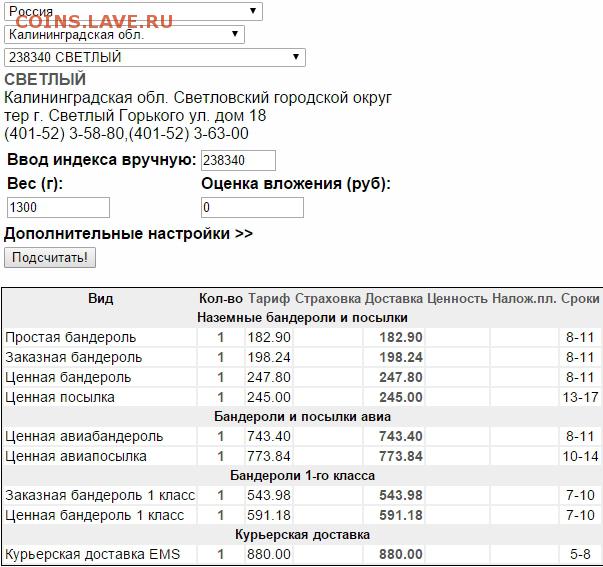Click the EMS delivery price 880.00
This screenshot has width=603, height=567.
pyautogui.click(x=400, y=554)
